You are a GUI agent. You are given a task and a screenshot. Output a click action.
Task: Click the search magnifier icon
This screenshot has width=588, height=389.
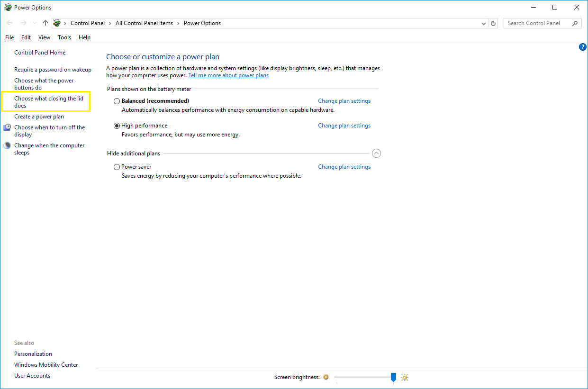575,23
